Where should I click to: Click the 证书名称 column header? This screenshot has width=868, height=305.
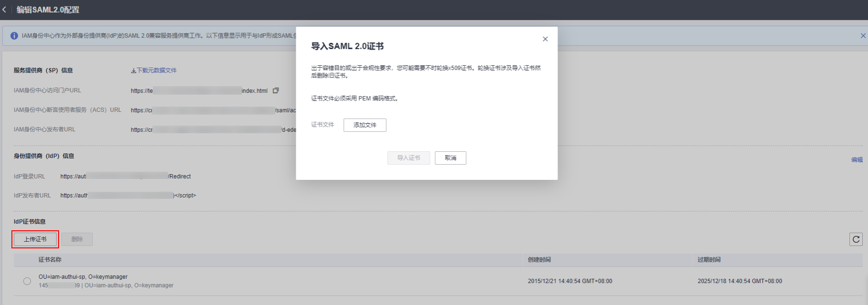tap(50, 260)
